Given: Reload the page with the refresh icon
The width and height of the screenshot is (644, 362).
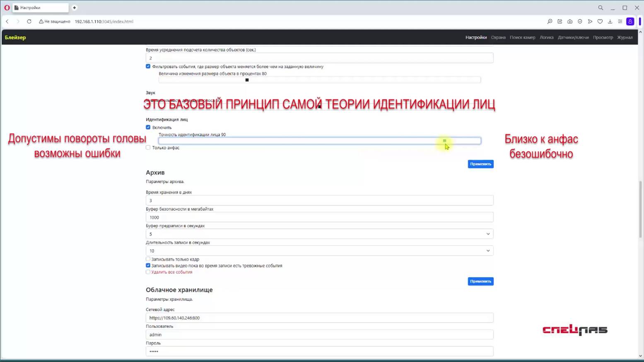Looking at the screenshot, I should tap(29, 22).
